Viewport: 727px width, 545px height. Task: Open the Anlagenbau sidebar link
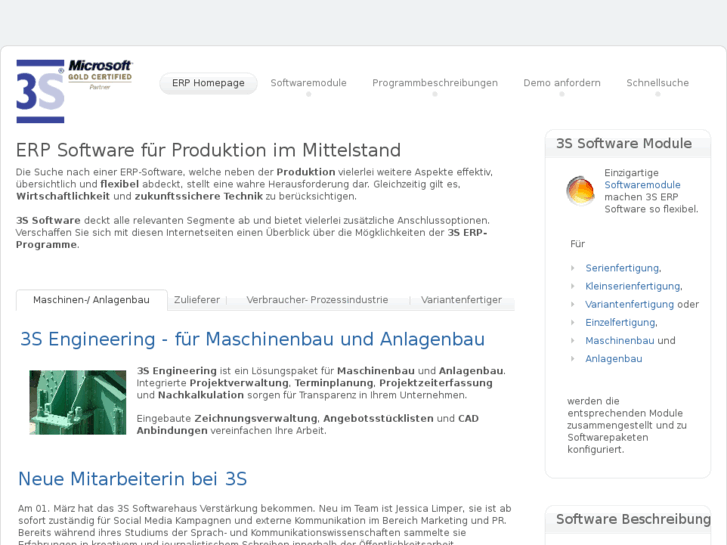[613, 359]
